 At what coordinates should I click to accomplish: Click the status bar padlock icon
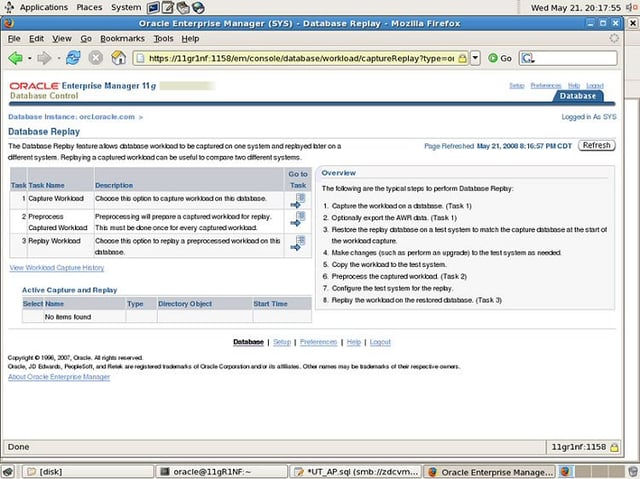click(614, 447)
